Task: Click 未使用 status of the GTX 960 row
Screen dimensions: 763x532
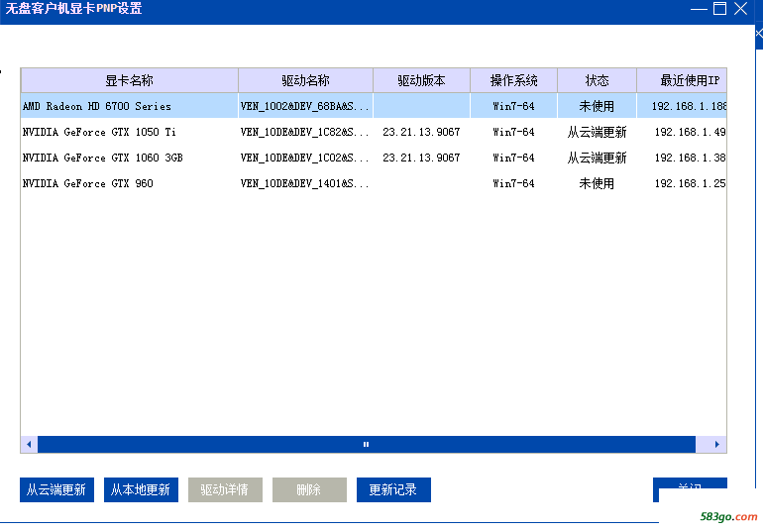Action: [597, 183]
